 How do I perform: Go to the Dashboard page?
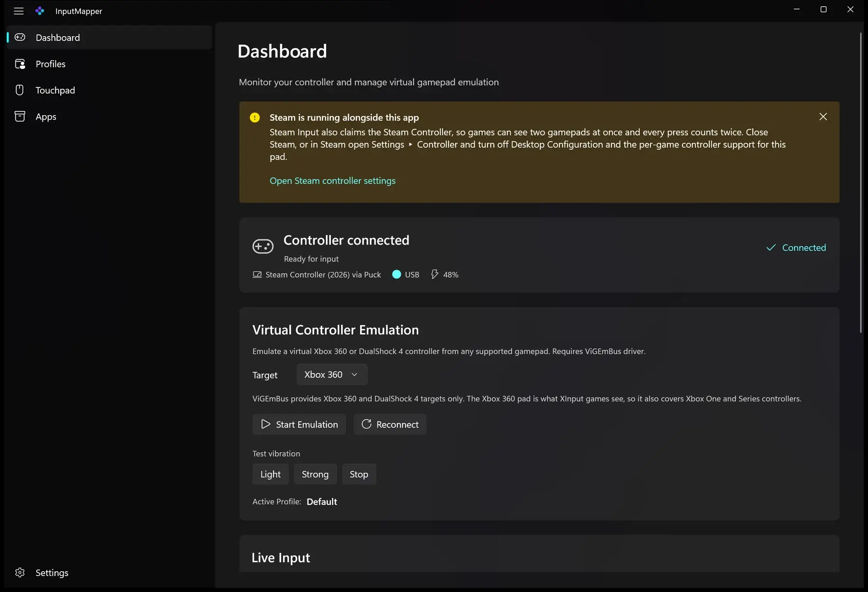coord(109,37)
